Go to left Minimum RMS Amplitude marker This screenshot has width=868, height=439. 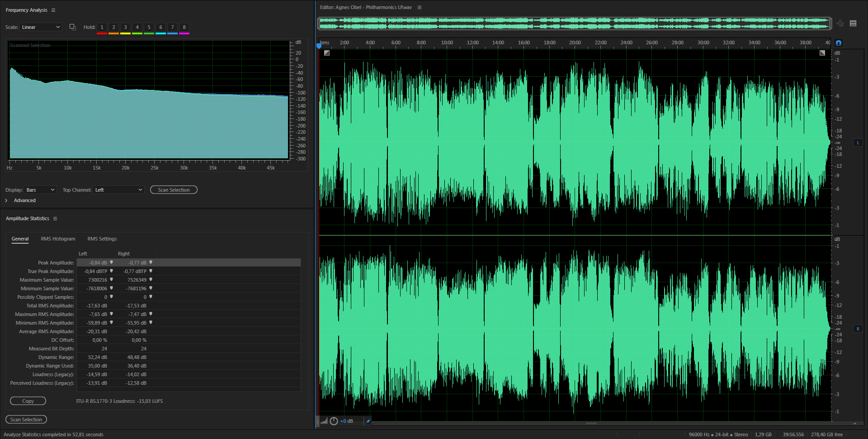click(x=111, y=322)
